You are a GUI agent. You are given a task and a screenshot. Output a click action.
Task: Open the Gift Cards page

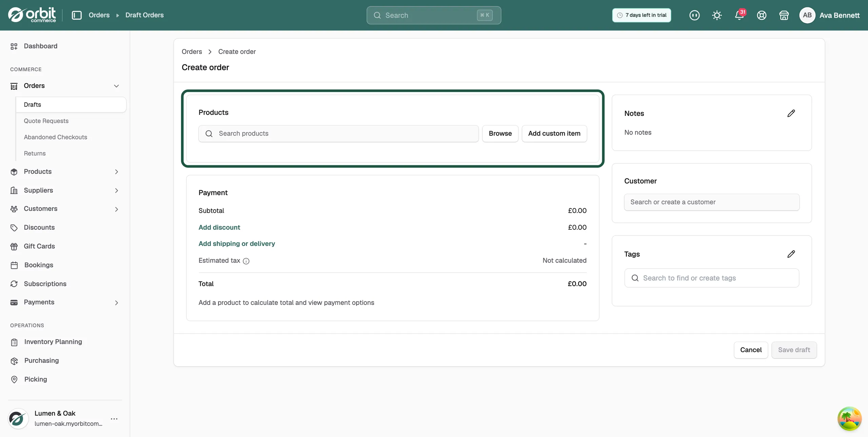click(x=39, y=246)
